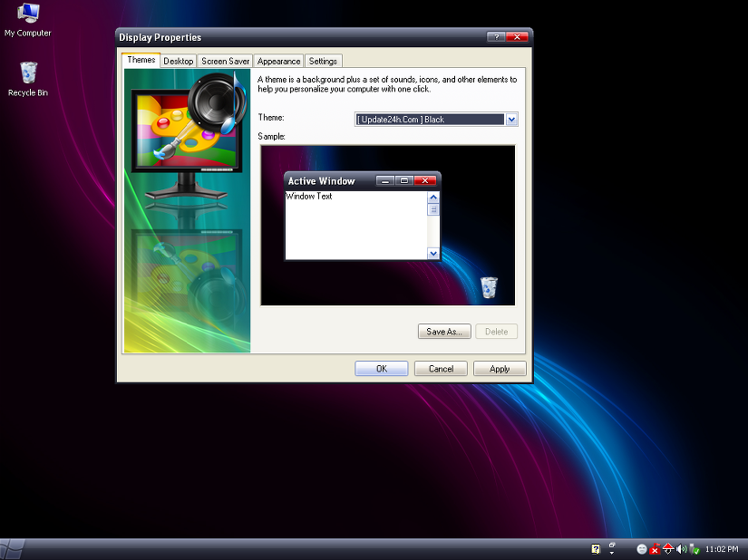748x560 pixels.
Task: Click the 'Sample:' label
Action: (271, 136)
